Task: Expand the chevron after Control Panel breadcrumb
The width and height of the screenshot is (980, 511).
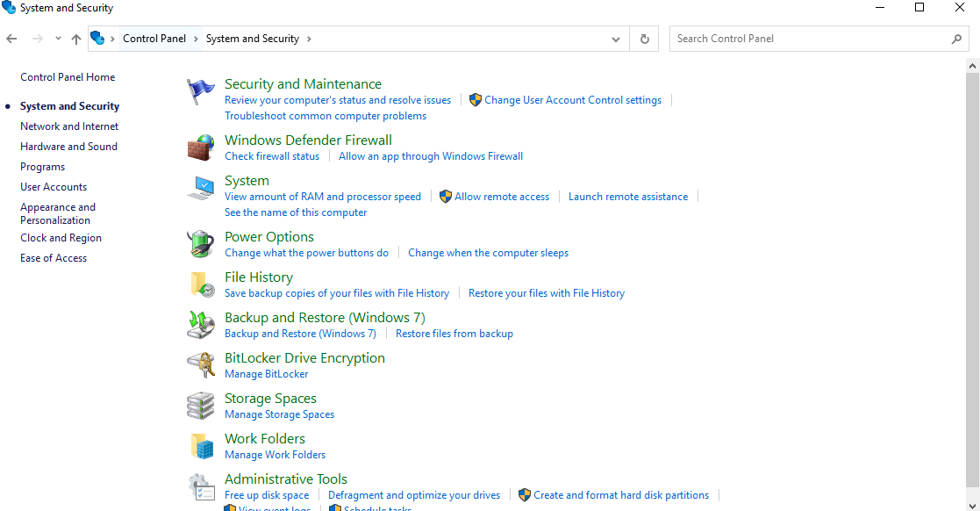Action: [x=196, y=39]
